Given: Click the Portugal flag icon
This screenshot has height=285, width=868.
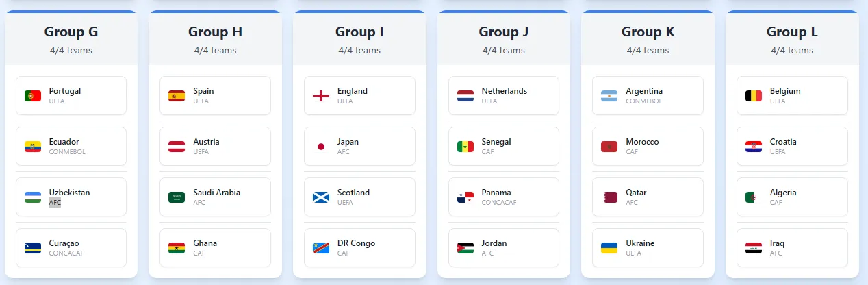Looking at the screenshot, I should (x=33, y=96).
